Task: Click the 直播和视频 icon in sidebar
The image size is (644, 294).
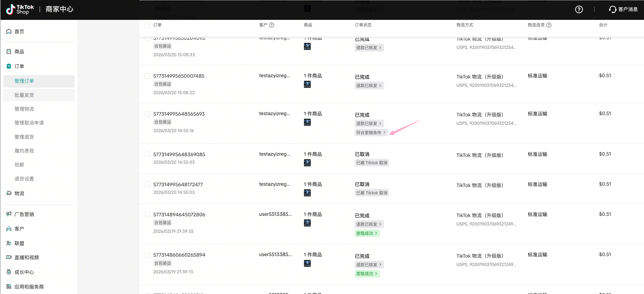Action: (9, 257)
